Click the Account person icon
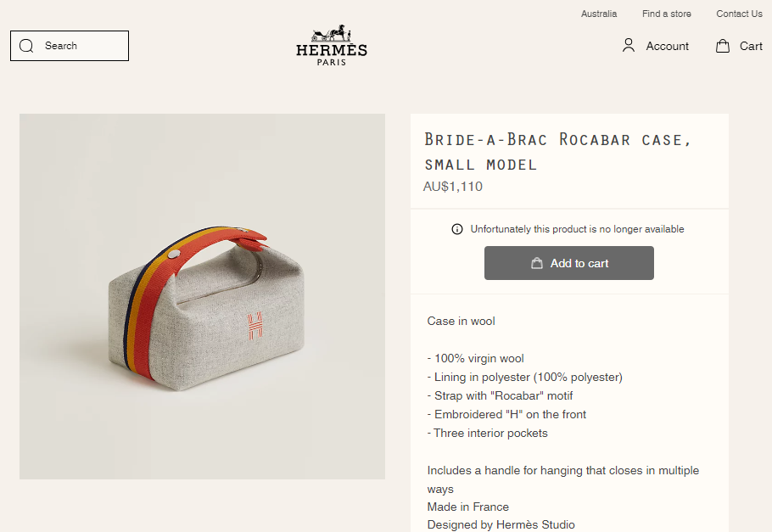The height and width of the screenshot is (532, 772). click(x=629, y=46)
